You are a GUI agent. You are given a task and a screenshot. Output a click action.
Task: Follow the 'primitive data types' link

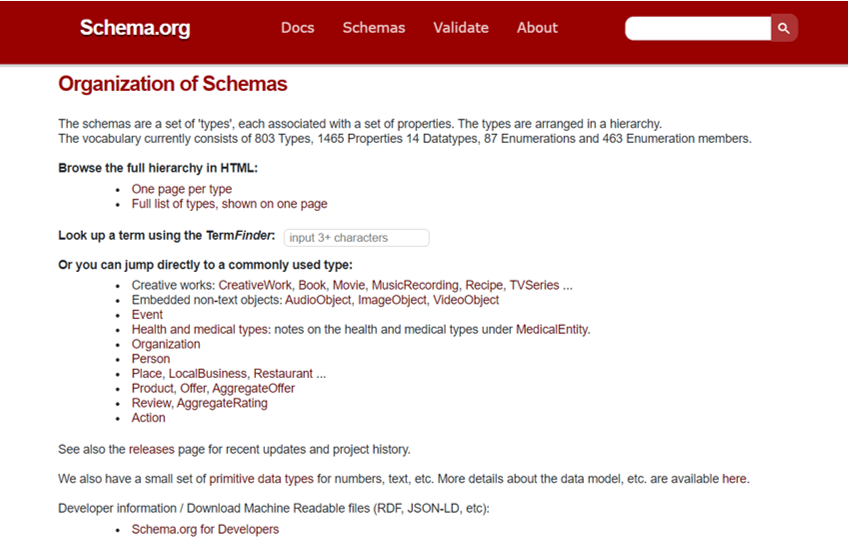click(x=261, y=479)
